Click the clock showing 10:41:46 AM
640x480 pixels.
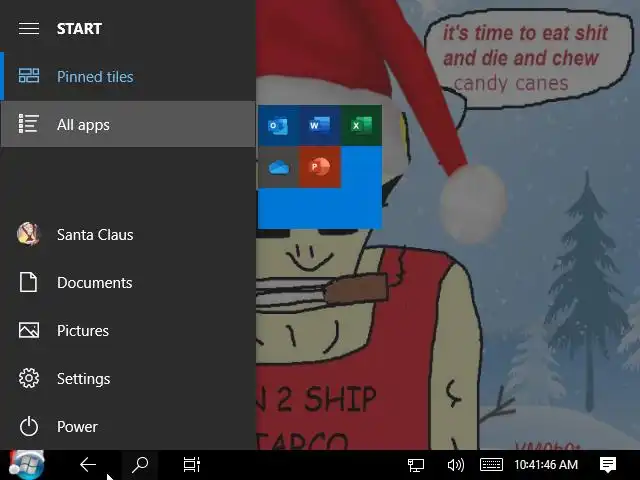tap(546, 464)
